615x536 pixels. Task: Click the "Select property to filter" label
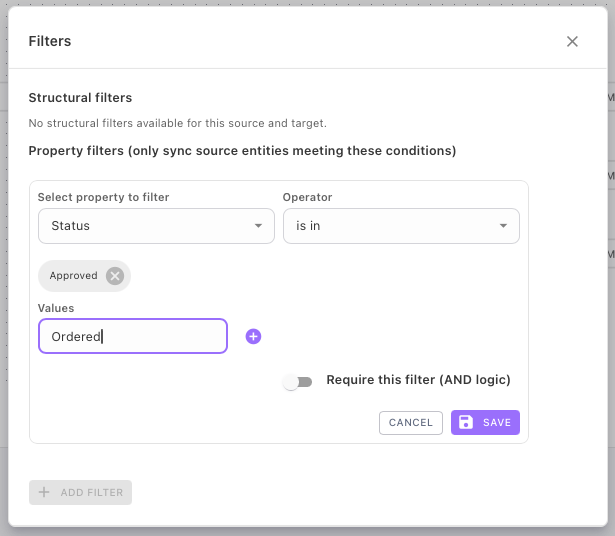coord(104,198)
